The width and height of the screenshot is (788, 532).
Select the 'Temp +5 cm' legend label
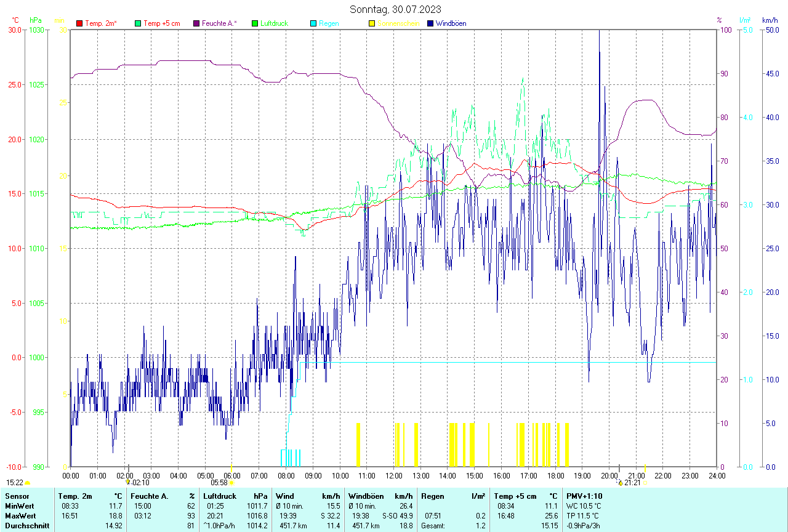[x=162, y=23]
